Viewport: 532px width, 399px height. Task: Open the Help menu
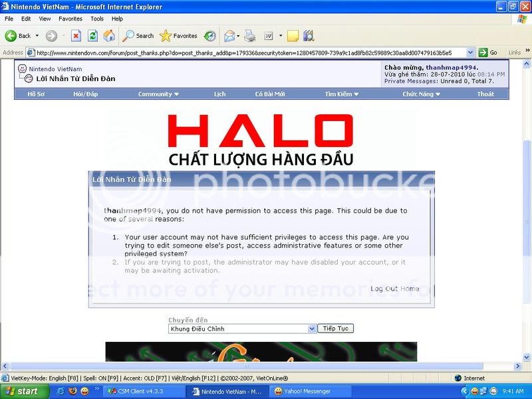[x=117, y=19]
